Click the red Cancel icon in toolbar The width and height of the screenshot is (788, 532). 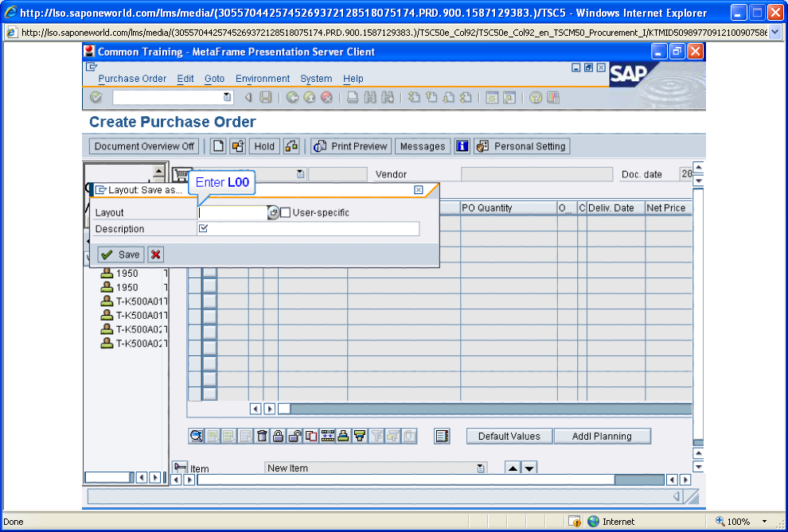pos(326,97)
